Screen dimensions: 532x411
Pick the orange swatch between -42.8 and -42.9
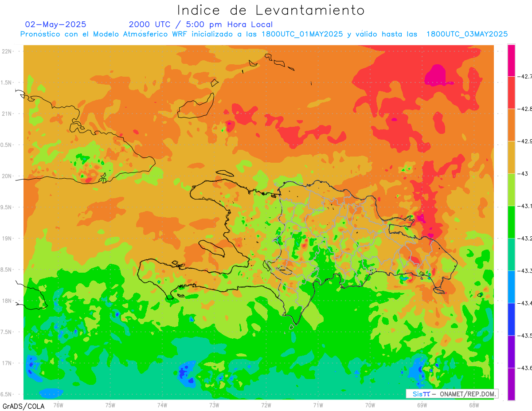tap(511, 125)
